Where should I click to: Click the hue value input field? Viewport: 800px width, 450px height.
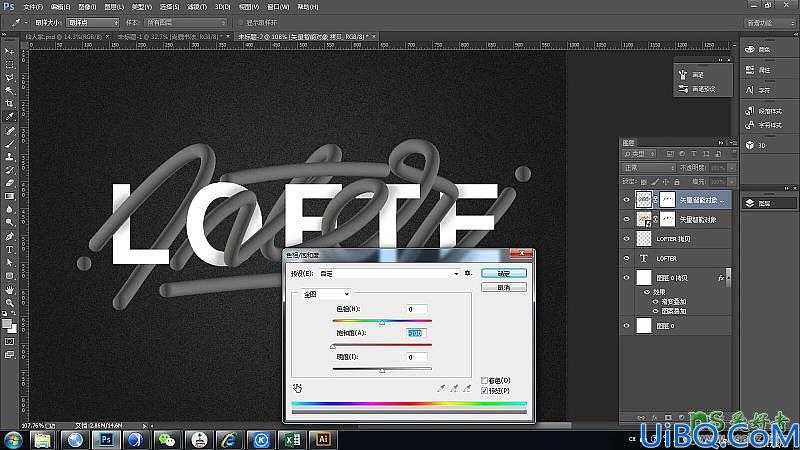coord(417,309)
